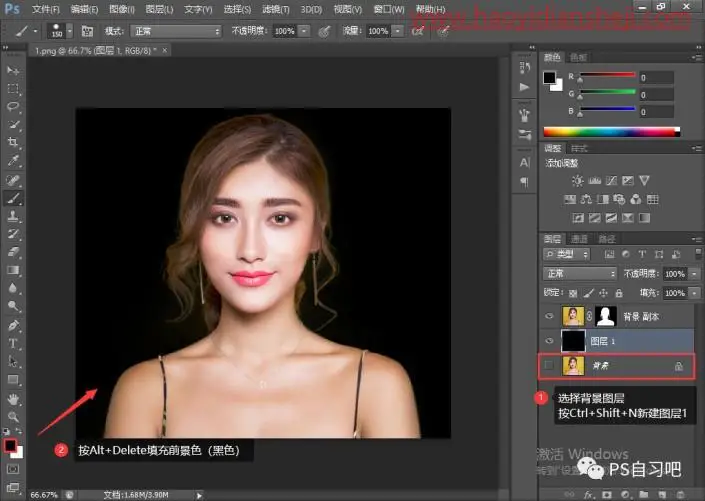
Task: Select the Pen tool
Action: (x=13, y=325)
